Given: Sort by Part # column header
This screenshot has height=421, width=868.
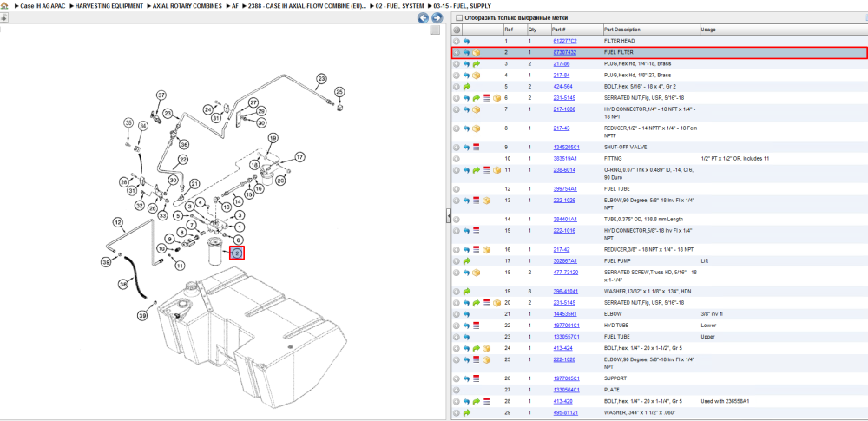Looking at the screenshot, I should coord(575,30).
